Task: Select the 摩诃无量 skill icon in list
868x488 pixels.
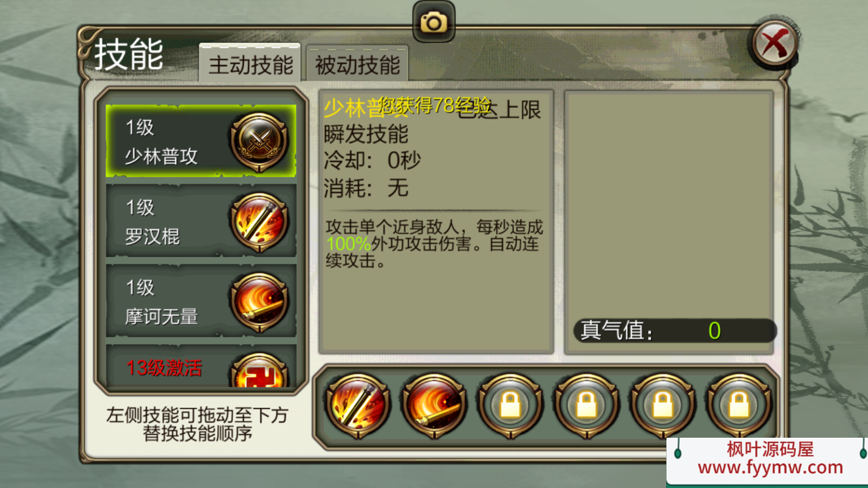Action: tap(259, 302)
